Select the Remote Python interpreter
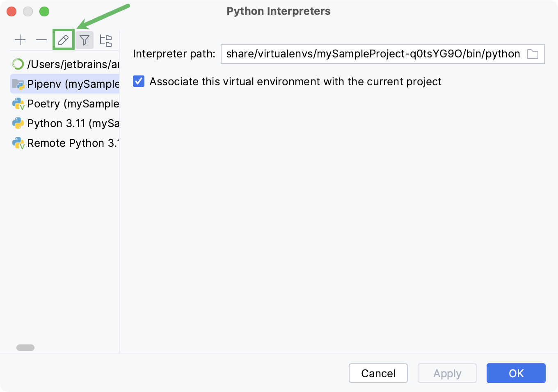The image size is (558, 392). point(66,143)
